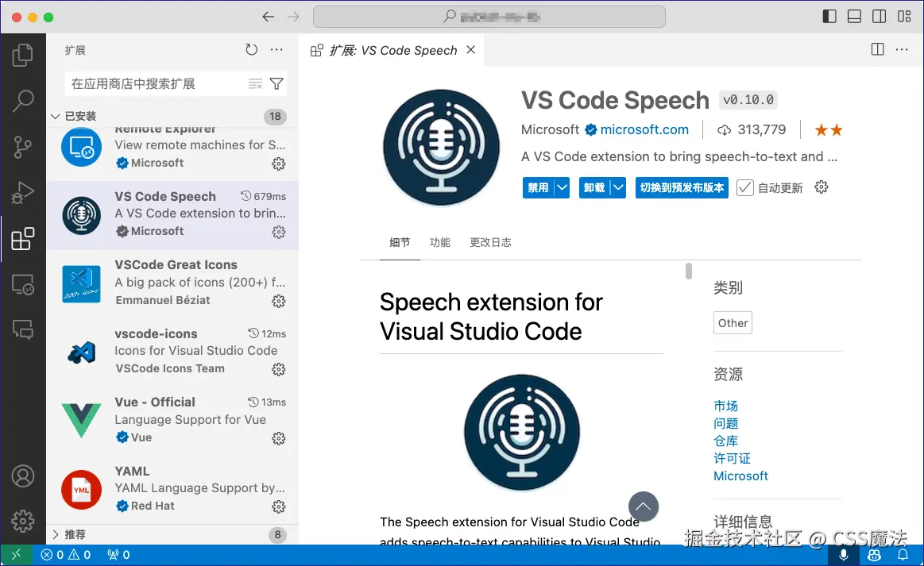This screenshot has width=924, height=566.
Task: Open the microsoft.com publisher link
Action: [644, 129]
